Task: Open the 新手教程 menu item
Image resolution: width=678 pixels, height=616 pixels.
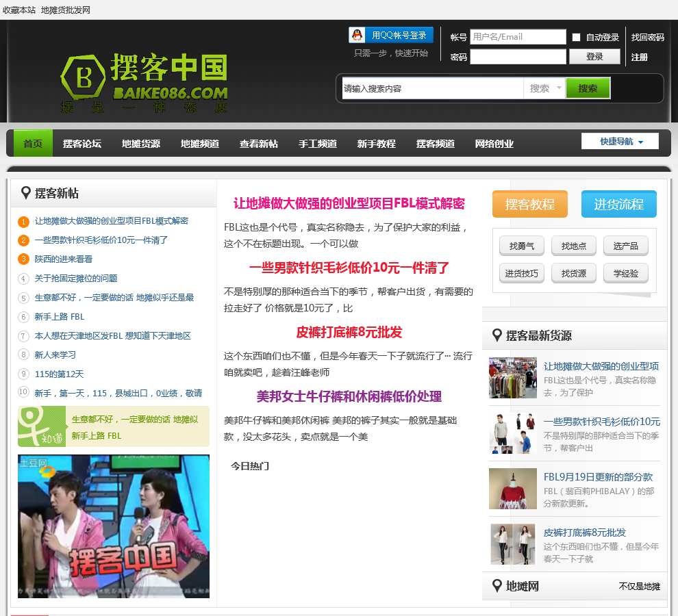Action: (376, 144)
